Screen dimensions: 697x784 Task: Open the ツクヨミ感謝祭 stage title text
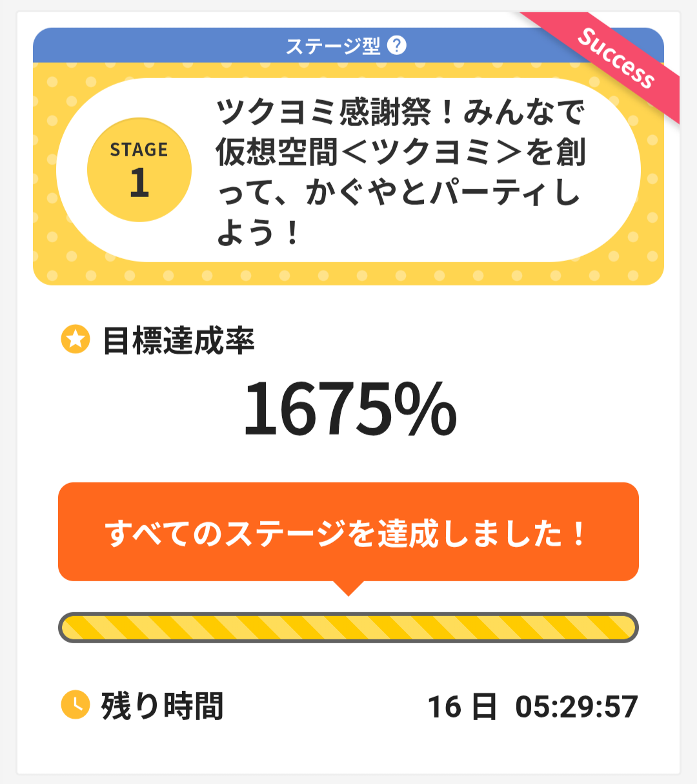400,171
